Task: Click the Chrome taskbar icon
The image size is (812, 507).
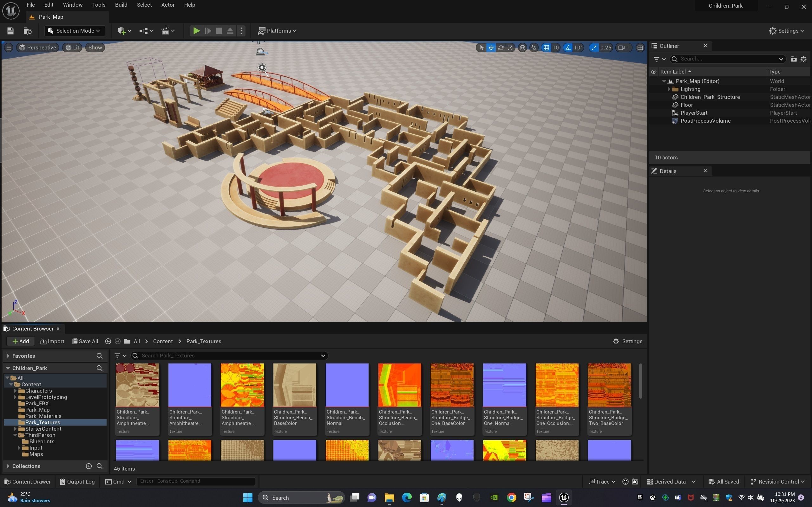Action: tap(511, 497)
